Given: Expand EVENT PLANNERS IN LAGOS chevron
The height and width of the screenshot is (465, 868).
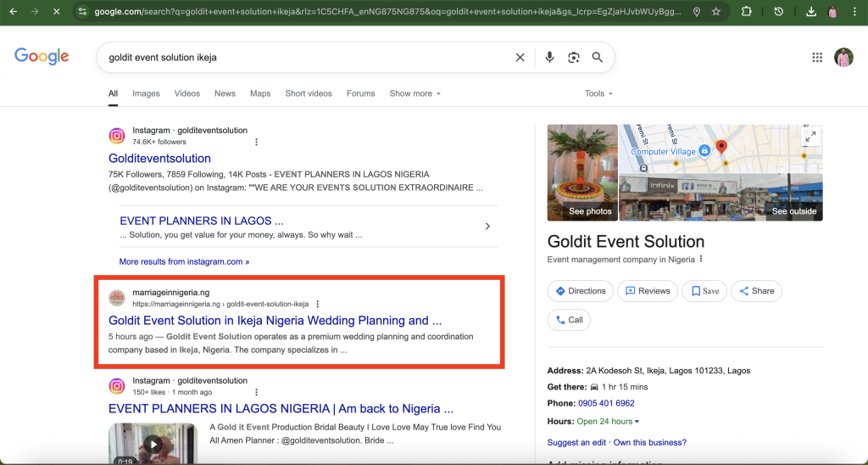Looking at the screenshot, I should tap(487, 226).
